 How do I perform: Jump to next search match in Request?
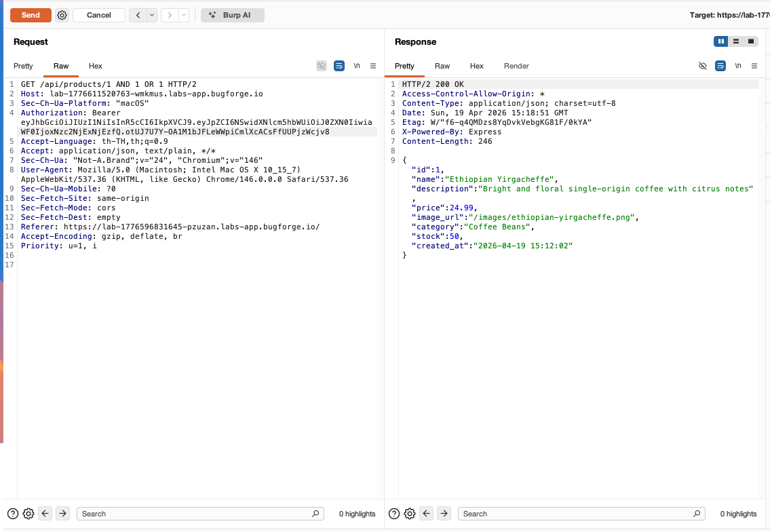[x=63, y=513]
